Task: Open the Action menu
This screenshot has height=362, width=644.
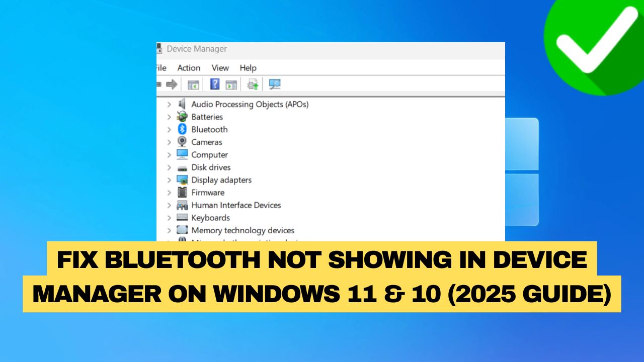Action: point(189,68)
